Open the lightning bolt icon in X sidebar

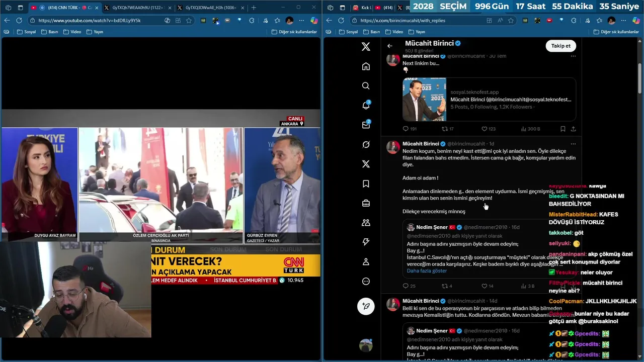click(366, 242)
